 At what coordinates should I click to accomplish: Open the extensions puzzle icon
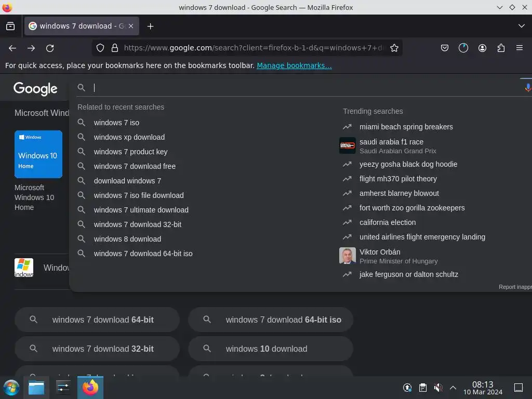click(501, 48)
